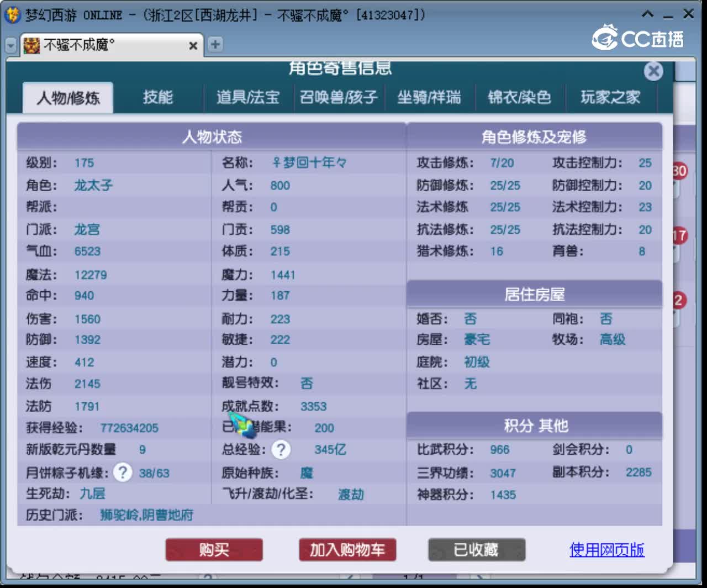Switch to the 玩家之家 tab
Screen dimensions: 707x588
pos(610,97)
